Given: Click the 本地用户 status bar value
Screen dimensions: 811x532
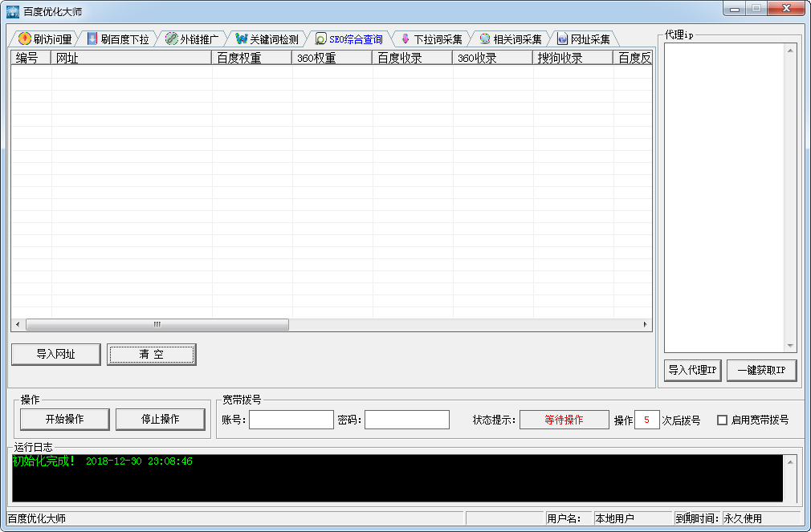Looking at the screenshot, I should click(x=614, y=518).
